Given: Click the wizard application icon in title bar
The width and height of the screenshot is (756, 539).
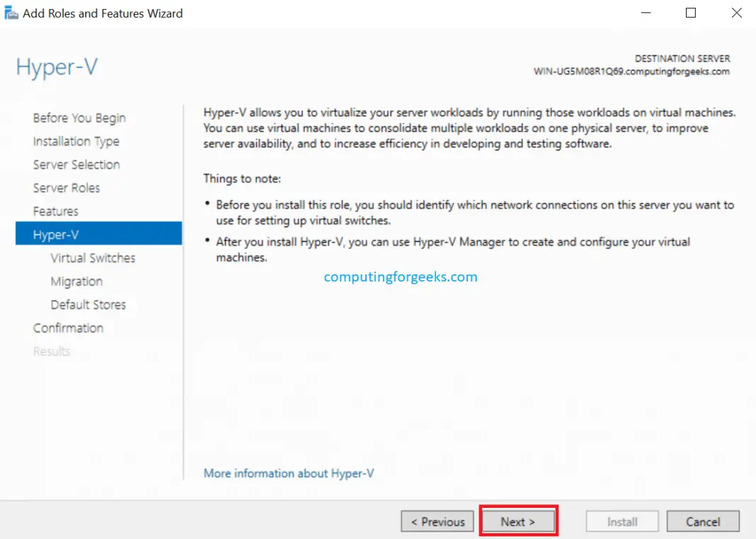Looking at the screenshot, I should click(x=11, y=12).
